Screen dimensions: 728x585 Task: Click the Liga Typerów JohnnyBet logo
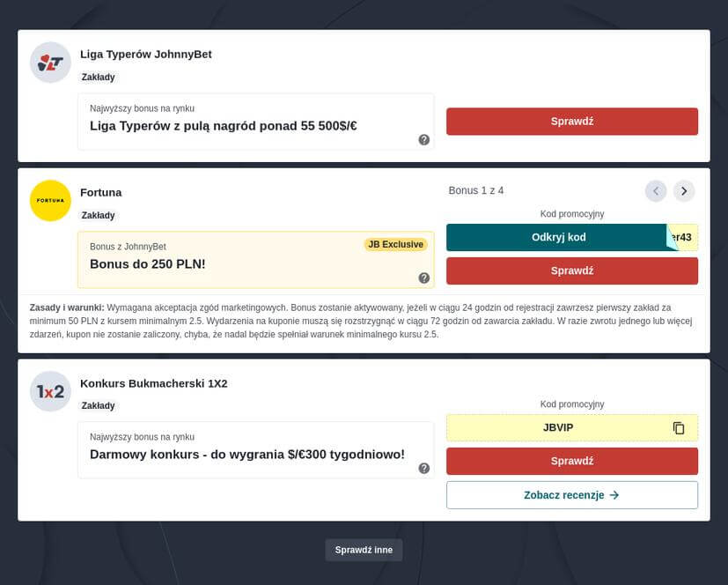tap(50, 63)
